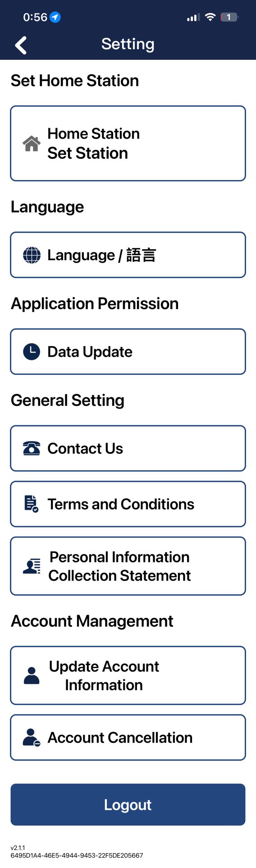Screen dimensions: 256x868
Task: Tap the ID card icon for Personal Information
Action: (32, 566)
